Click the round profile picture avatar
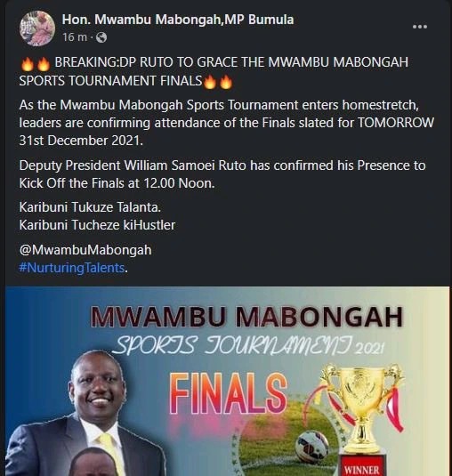 click(x=37, y=28)
